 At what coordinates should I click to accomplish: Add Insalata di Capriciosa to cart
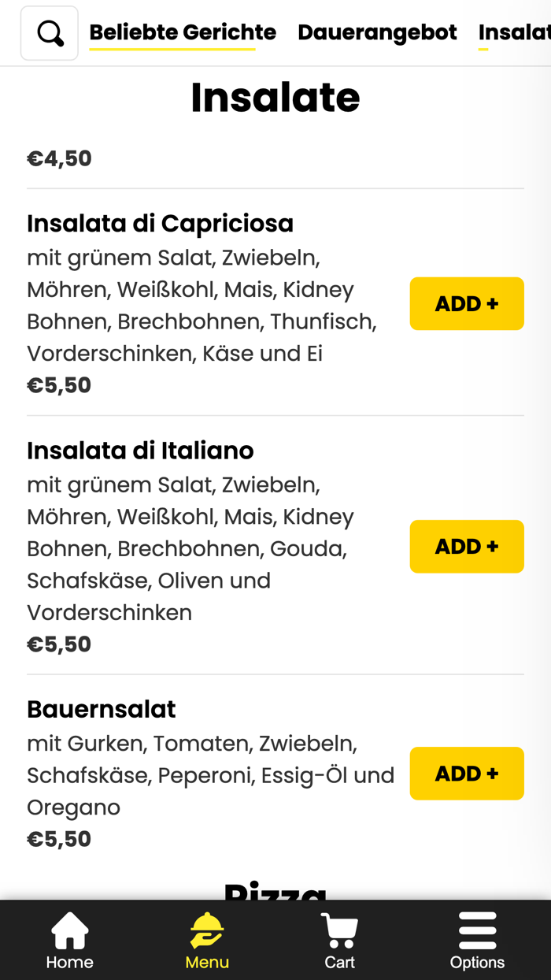click(467, 303)
